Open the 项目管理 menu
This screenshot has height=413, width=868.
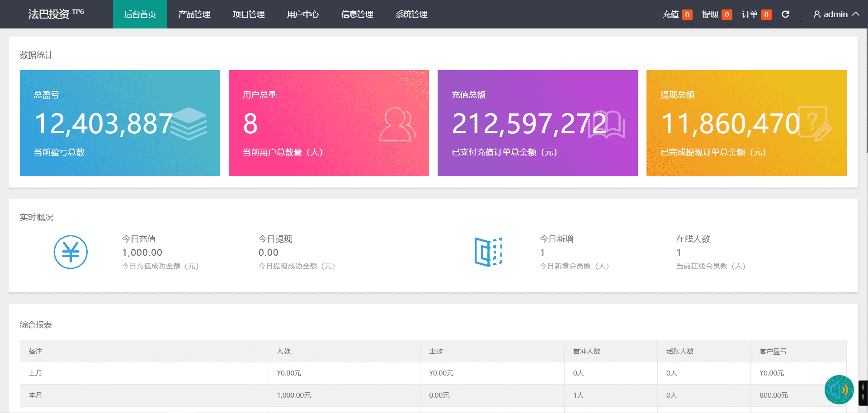click(x=249, y=14)
